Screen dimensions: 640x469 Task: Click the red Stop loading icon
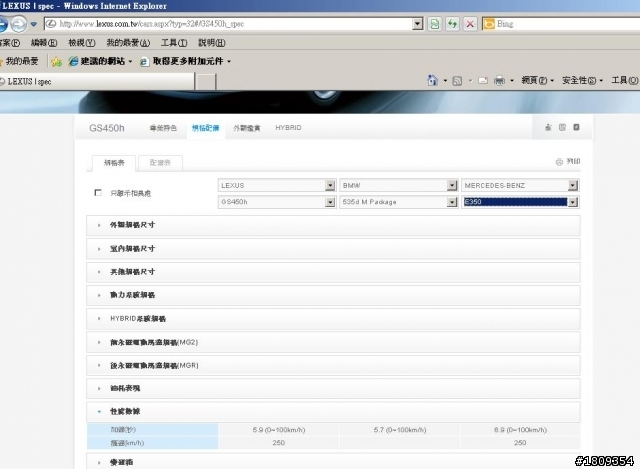click(x=470, y=24)
